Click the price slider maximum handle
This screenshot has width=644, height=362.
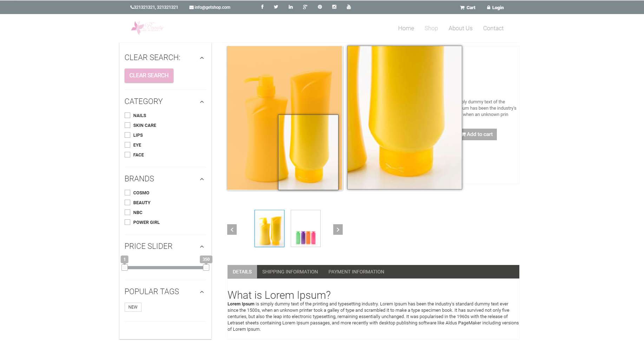206,267
